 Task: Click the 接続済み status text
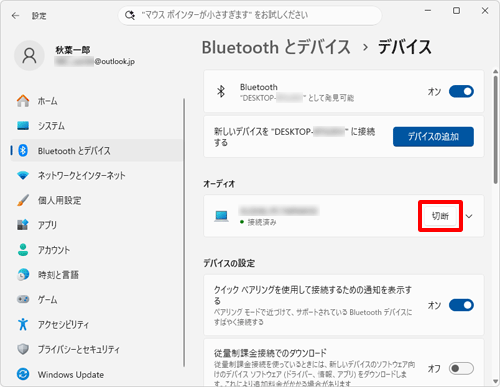262,222
